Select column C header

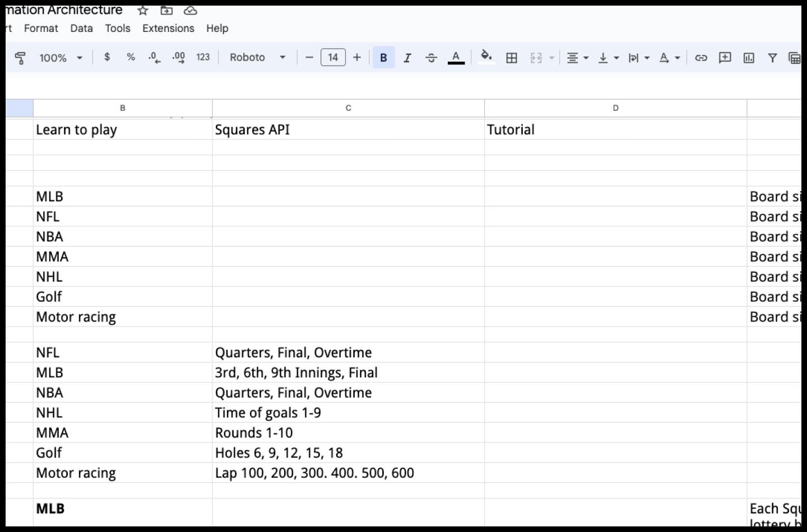pos(348,108)
